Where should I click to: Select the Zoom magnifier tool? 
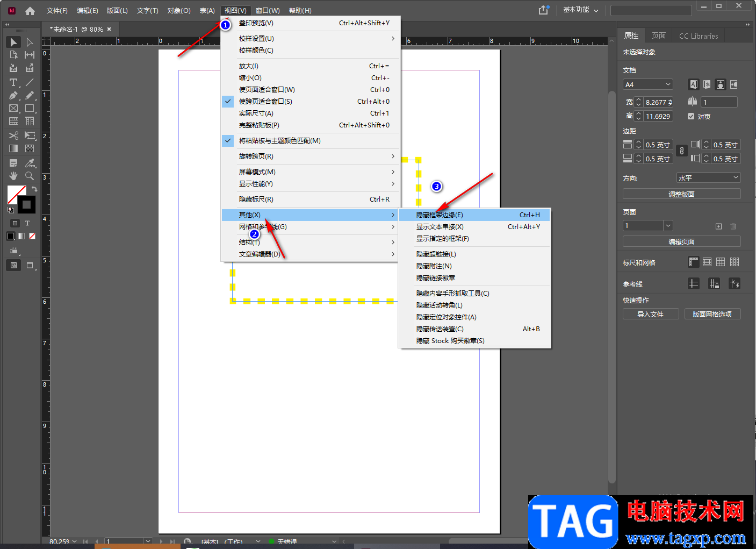30,176
